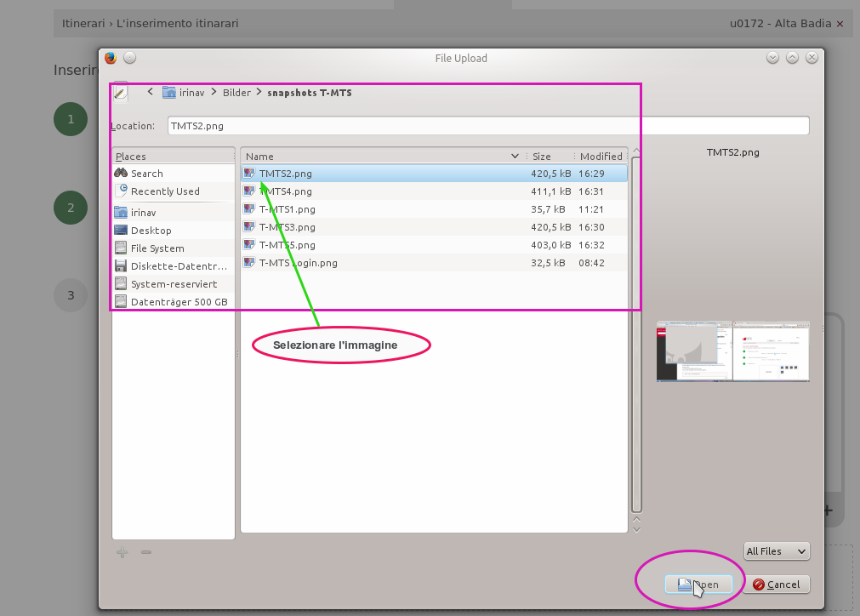Screen dimensions: 860x616
Task: Open the System-reserviert volume
Action: [x=174, y=284]
